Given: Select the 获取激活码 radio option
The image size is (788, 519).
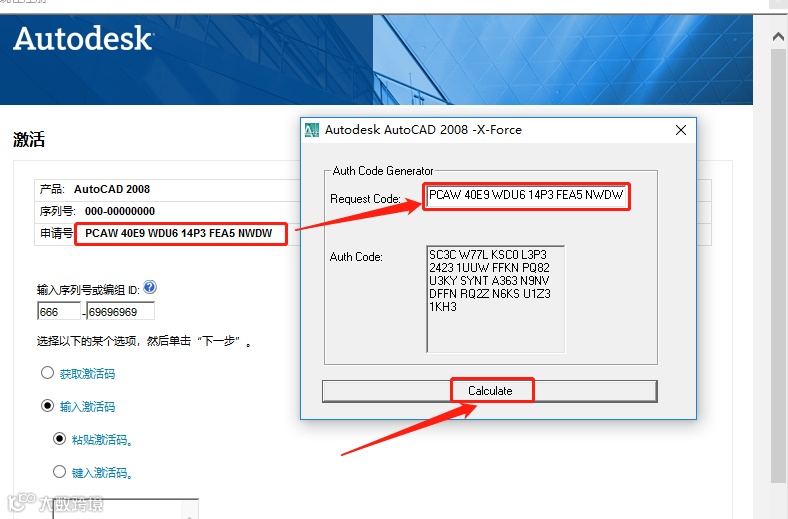Looking at the screenshot, I should [x=47, y=373].
